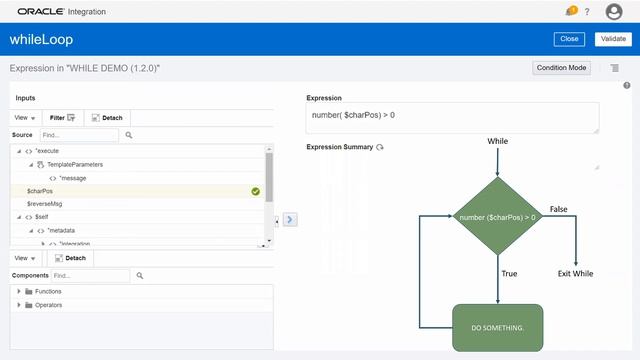
Task: Open the user profile avatar
Action: click(613, 11)
